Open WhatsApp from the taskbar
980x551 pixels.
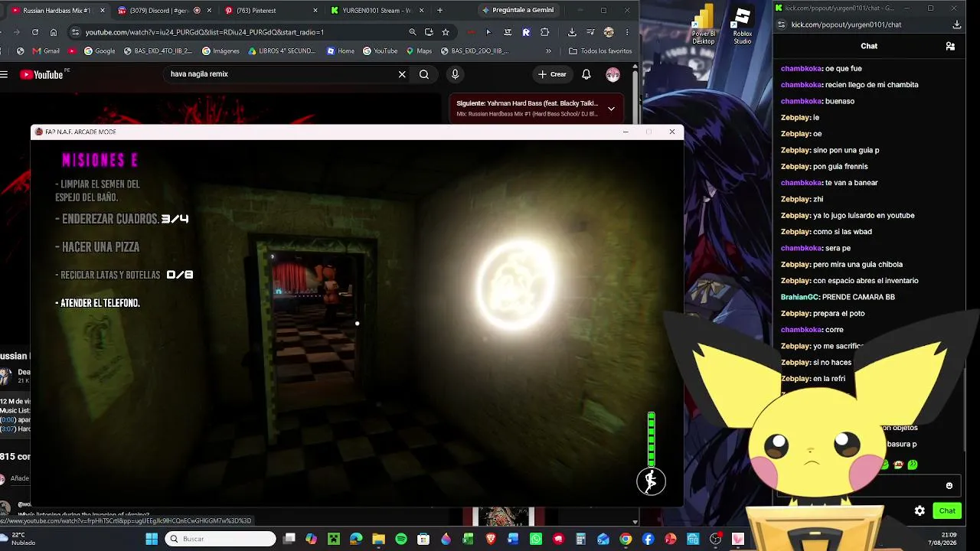tap(536, 539)
